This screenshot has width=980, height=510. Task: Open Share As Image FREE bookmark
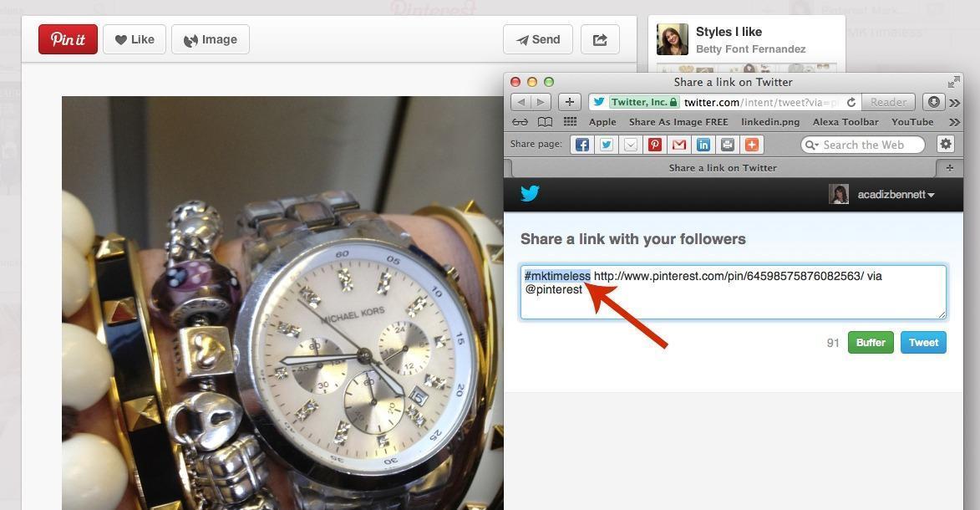(x=678, y=122)
